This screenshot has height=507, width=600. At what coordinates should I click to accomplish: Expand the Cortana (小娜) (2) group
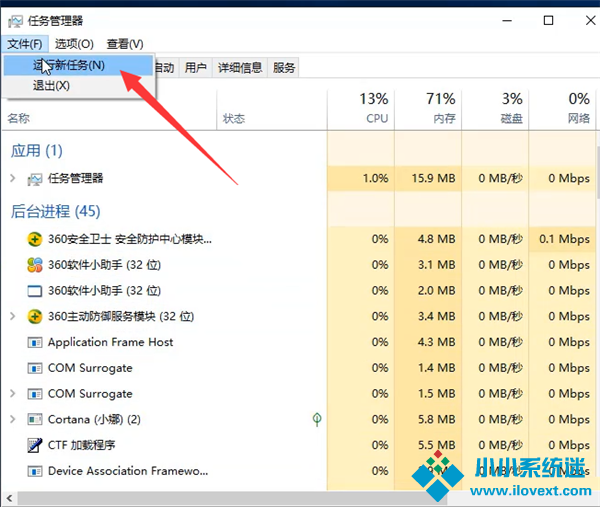point(13,419)
